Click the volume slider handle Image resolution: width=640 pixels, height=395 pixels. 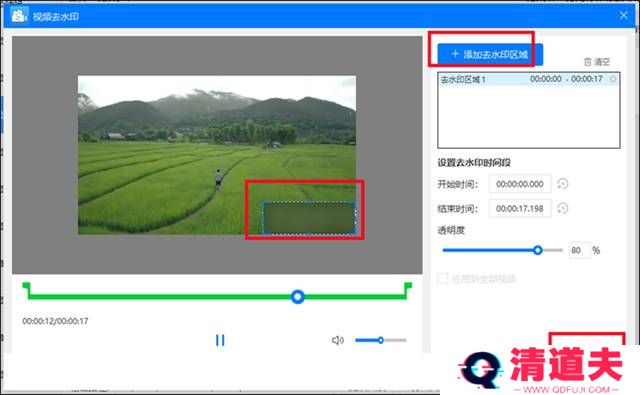(380, 340)
